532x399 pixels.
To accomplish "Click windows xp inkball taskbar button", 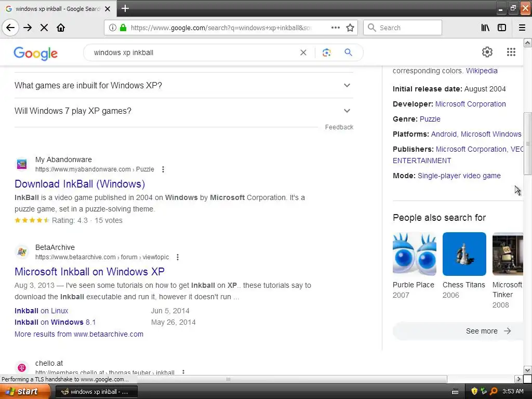I will (96, 392).
